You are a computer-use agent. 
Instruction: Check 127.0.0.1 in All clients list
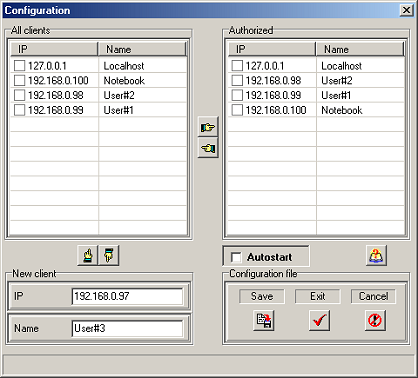(20, 66)
